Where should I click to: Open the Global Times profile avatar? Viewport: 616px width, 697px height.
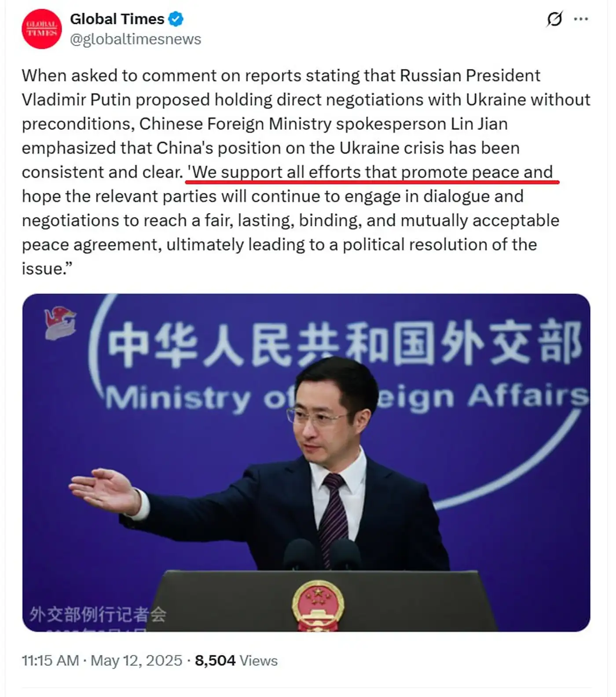point(42,29)
